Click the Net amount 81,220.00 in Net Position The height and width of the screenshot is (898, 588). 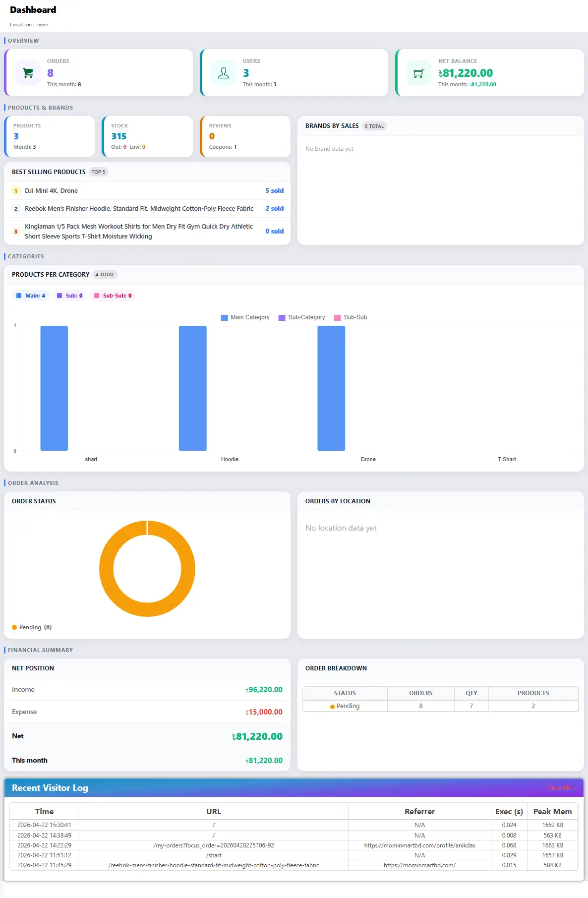[257, 737]
